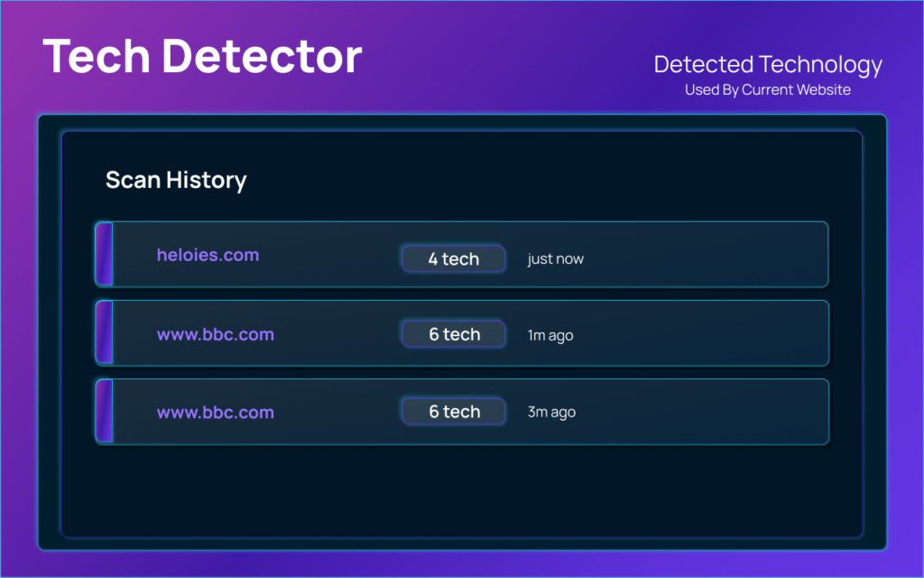This screenshot has height=578, width=924.
Task: Click the 6 tech badge in the 1m ago row
Action: click(453, 334)
